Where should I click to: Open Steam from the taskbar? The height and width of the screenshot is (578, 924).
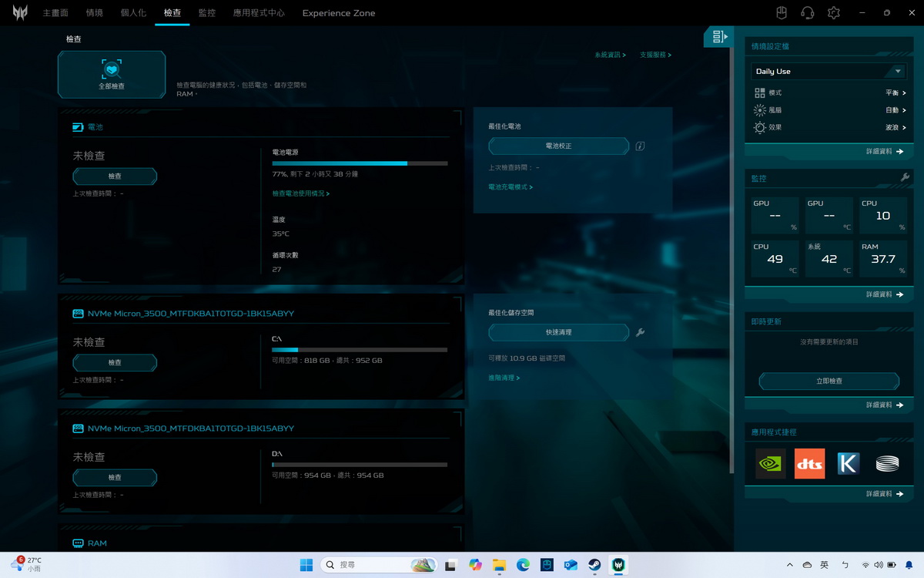point(594,565)
